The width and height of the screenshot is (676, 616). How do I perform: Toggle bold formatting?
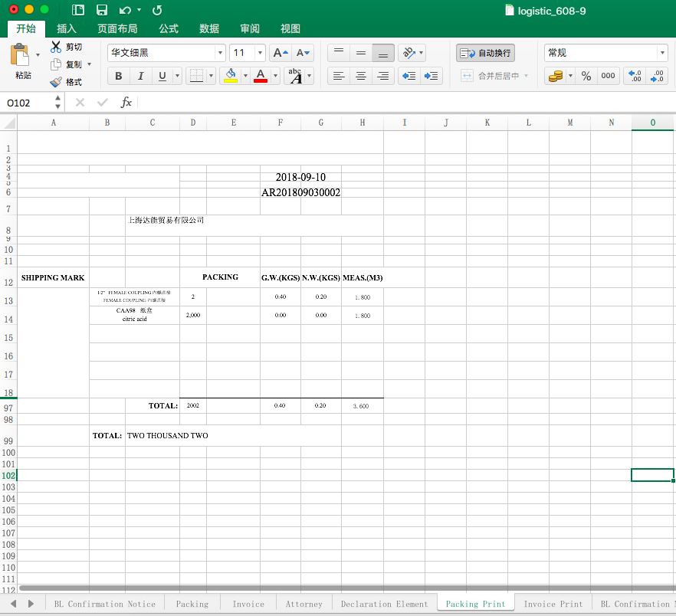coord(118,76)
